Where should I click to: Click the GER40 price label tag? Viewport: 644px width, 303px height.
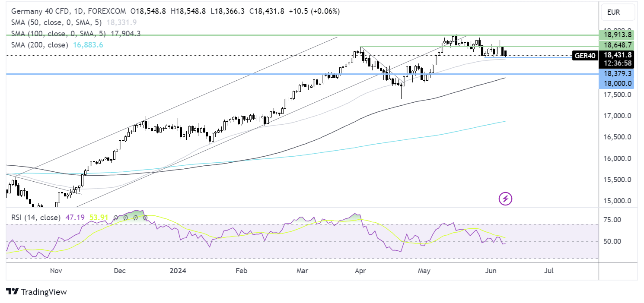(585, 55)
